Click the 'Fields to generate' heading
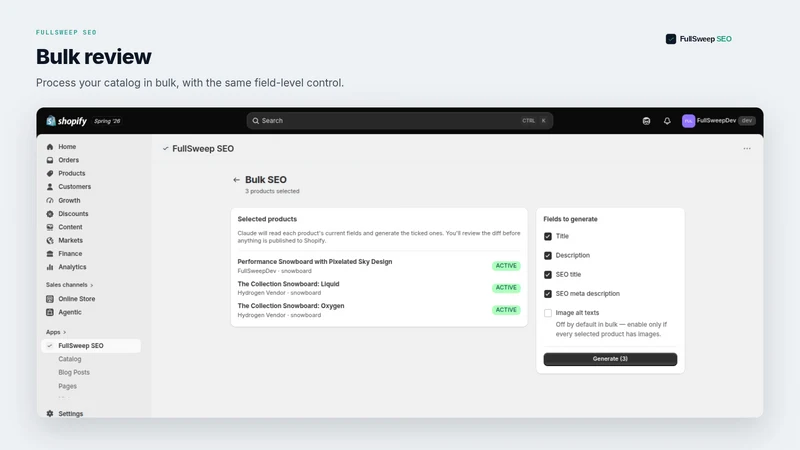This screenshot has width=800, height=450. click(x=570, y=219)
